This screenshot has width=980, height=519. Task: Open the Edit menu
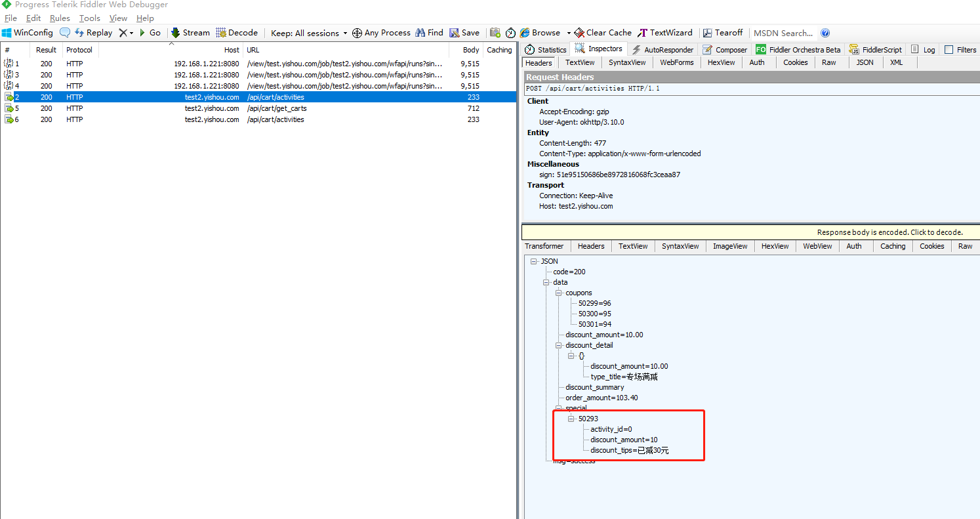pyautogui.click(x=33, y=18)
